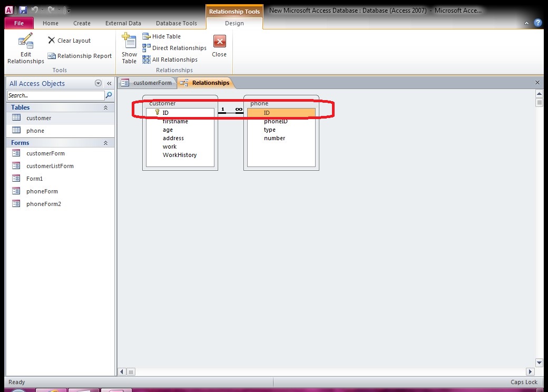Generate a Relationship Report

[x=80, y=56]
